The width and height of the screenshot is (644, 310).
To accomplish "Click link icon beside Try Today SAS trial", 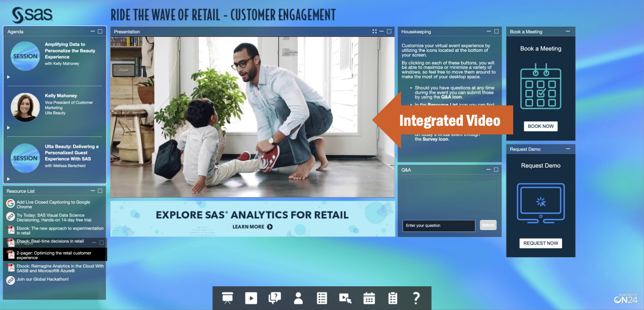I will pos(11,216).
